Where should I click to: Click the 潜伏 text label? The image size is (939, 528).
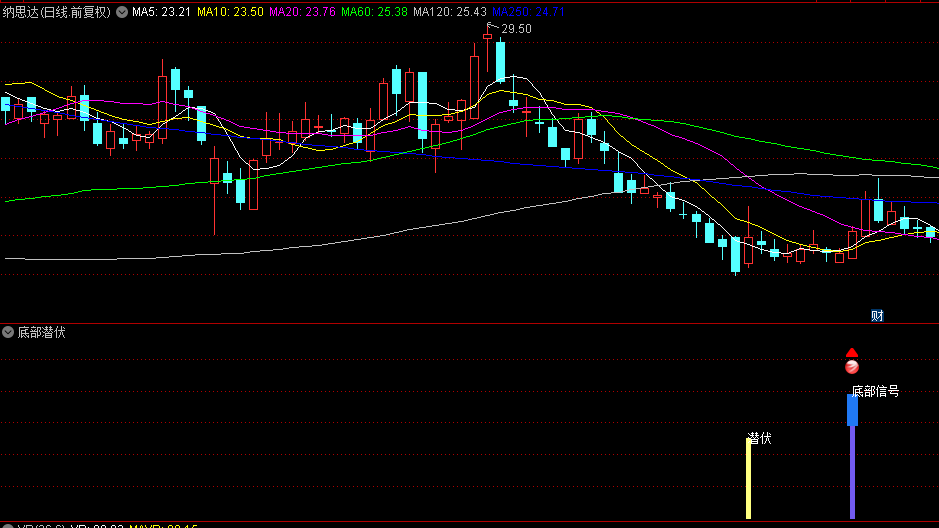760,438
